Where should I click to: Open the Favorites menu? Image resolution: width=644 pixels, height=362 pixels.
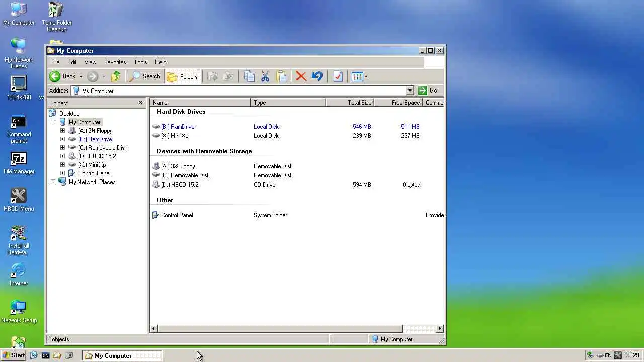[115, 62]
